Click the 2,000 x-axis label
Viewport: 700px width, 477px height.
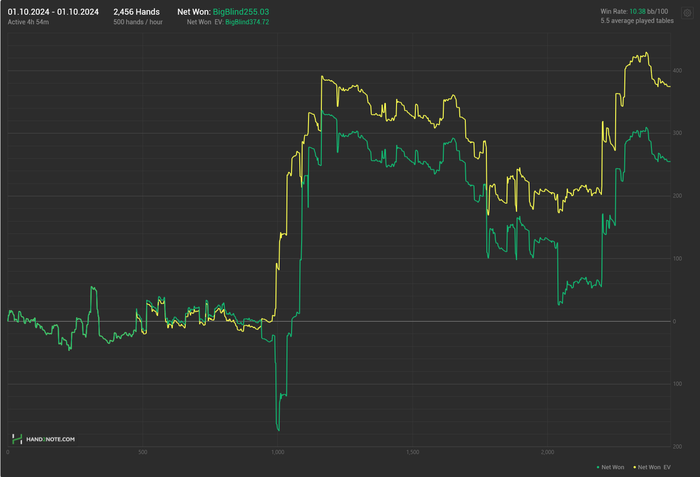coord(547,452)
